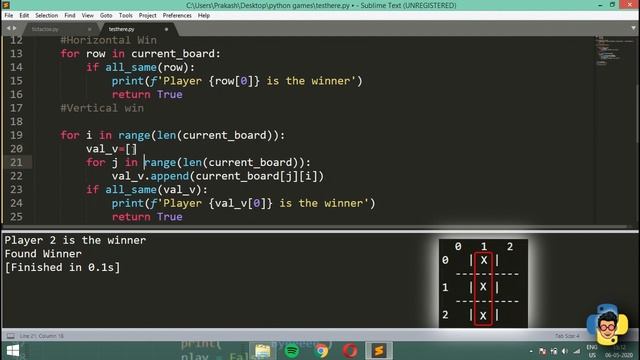The width and height of the screenshot is (640, 360).
Task: Open the Help menu
Action: pos(204,16)
